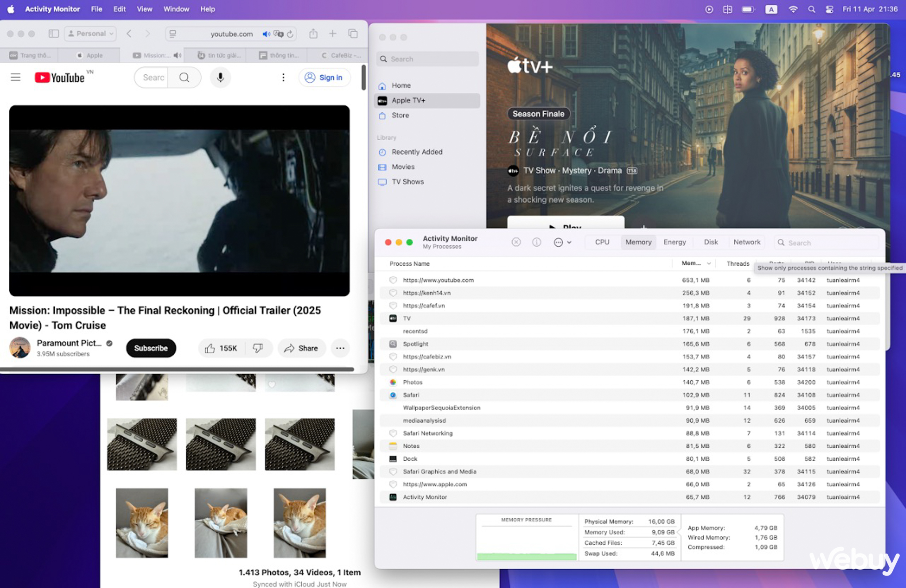The width and height of the screenshot is (906, 588).
Task: Click the Sign in button
Action: point(324,77)
